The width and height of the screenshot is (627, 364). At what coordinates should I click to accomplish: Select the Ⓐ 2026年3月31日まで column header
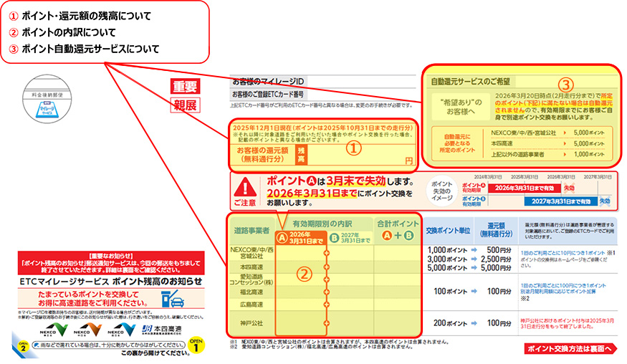click(x=301, y=238)
